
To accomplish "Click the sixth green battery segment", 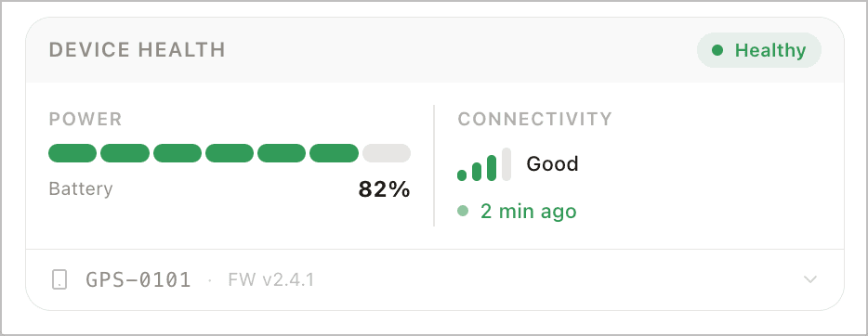I will (x=334, y=153).
